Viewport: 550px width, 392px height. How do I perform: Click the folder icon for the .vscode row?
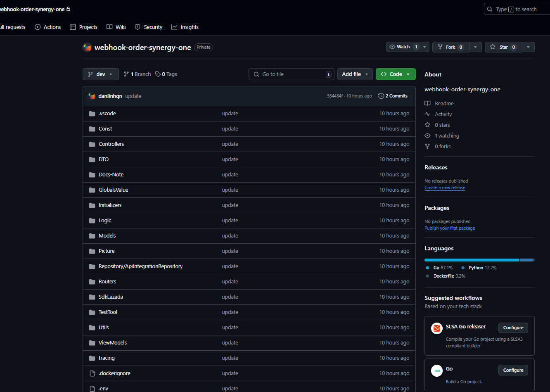(92, 114)
